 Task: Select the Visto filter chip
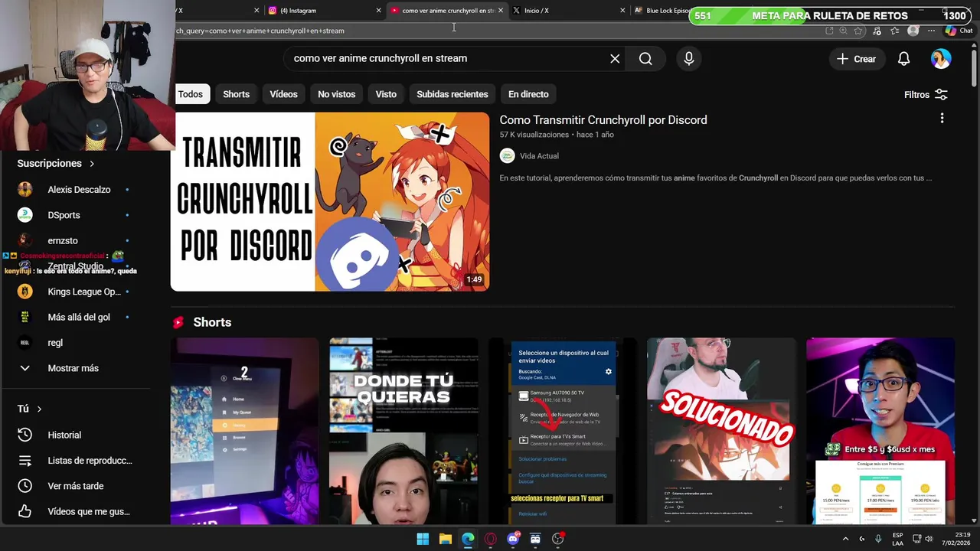tap(386, 94)
